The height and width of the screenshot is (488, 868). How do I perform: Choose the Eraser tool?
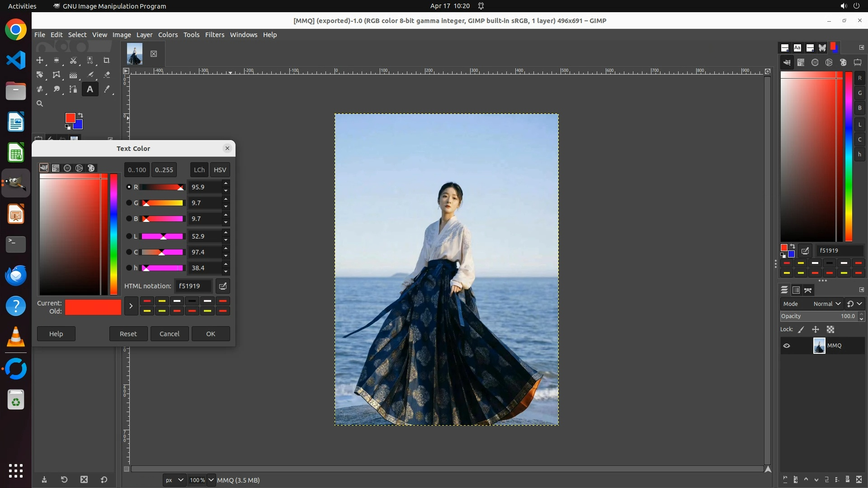point(107,75)
